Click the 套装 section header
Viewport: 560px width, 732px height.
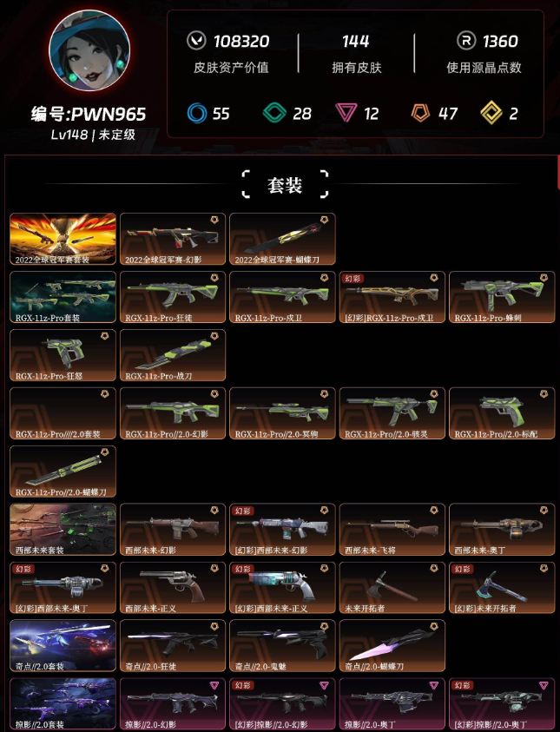click(285, 185)
